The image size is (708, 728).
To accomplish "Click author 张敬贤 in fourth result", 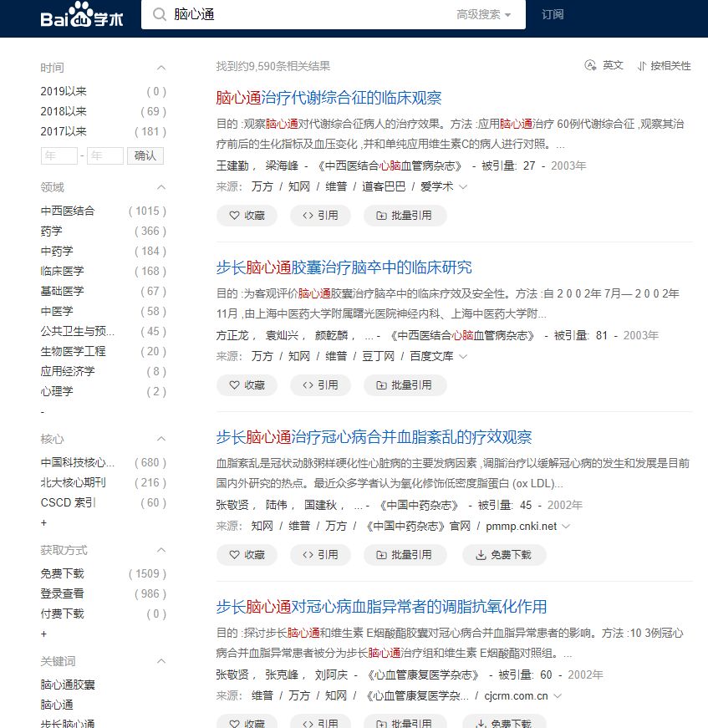I will pos(232,675).
